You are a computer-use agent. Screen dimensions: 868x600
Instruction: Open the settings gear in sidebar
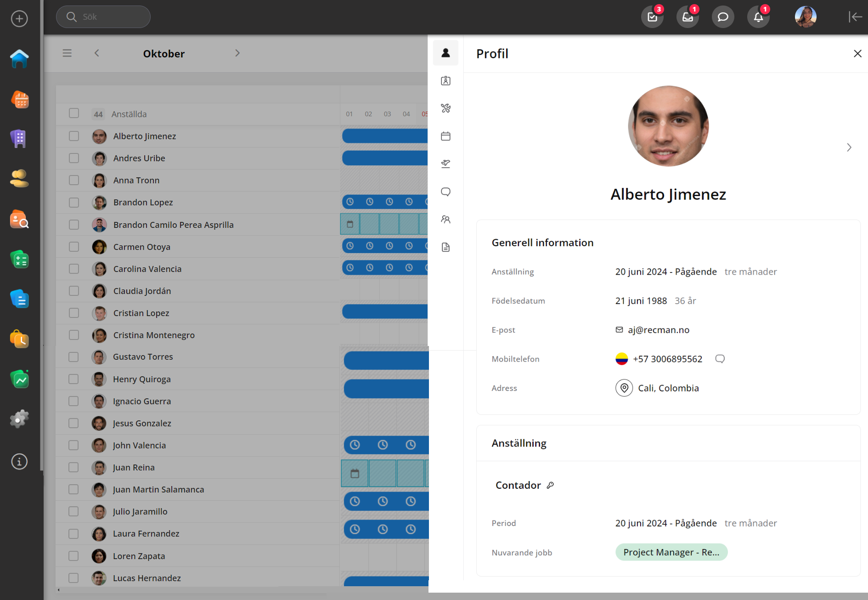tap(19, 419)
